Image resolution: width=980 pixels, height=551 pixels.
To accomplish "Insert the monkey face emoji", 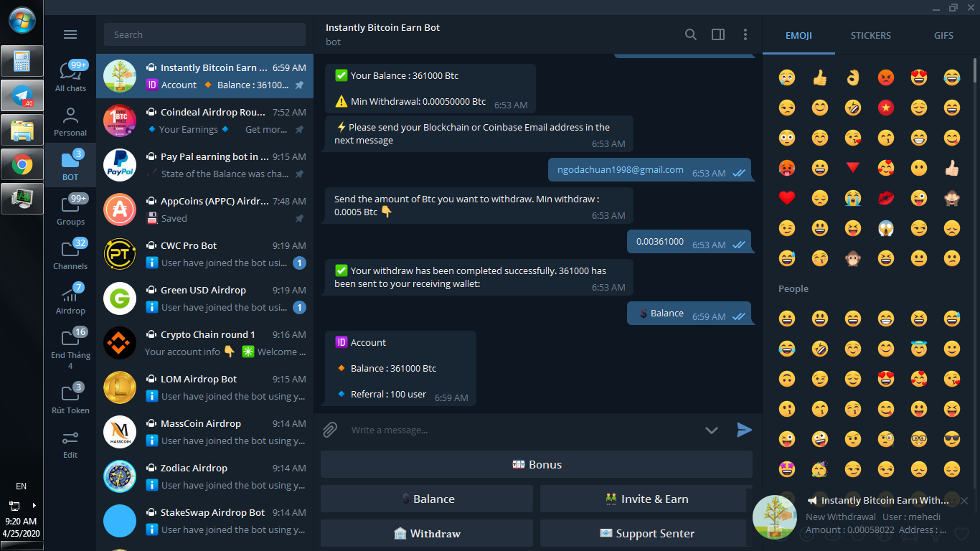I will tap(853, 258).
